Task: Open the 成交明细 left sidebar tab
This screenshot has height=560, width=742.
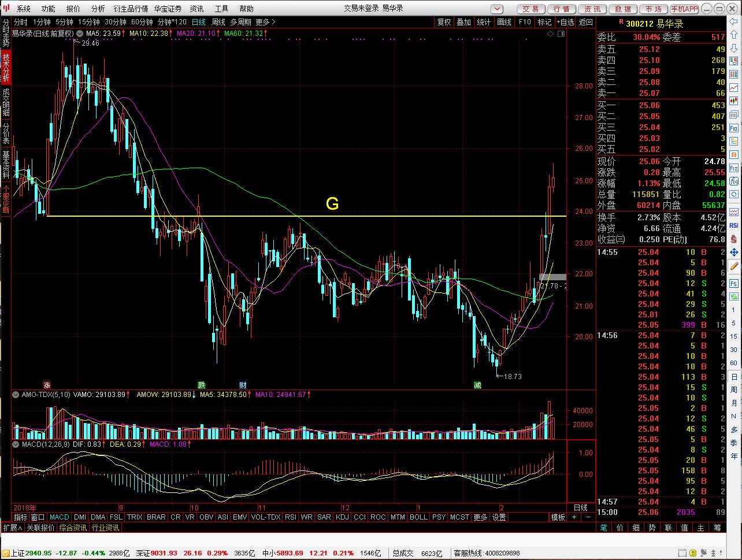Action: pyautogui.click(x=6, y=102)
